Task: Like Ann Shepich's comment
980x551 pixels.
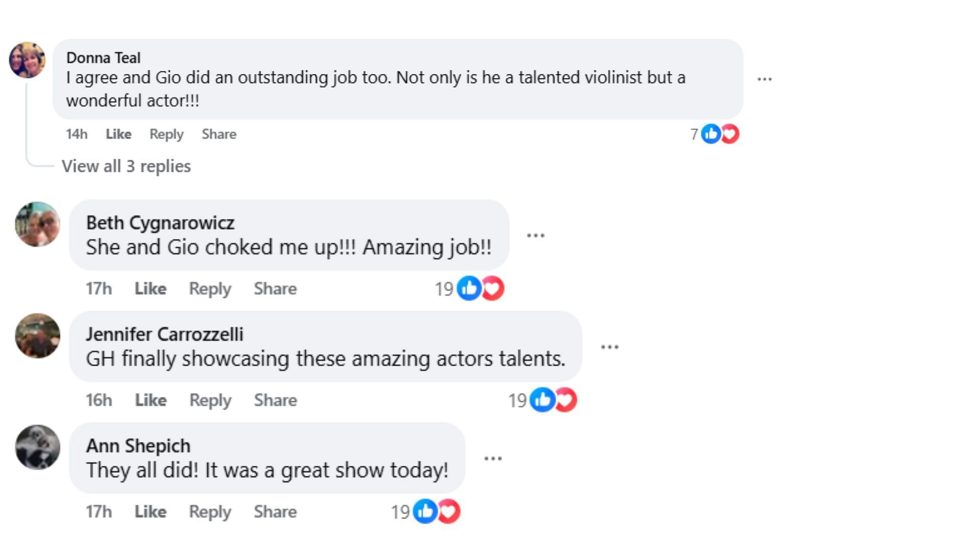Action: [151, 512]
